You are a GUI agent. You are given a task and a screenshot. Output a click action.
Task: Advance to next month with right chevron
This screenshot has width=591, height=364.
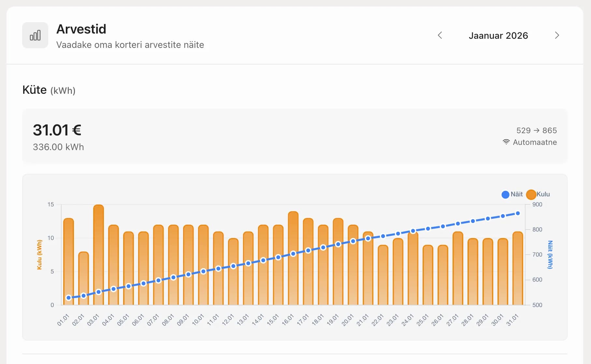pos(557,35)
